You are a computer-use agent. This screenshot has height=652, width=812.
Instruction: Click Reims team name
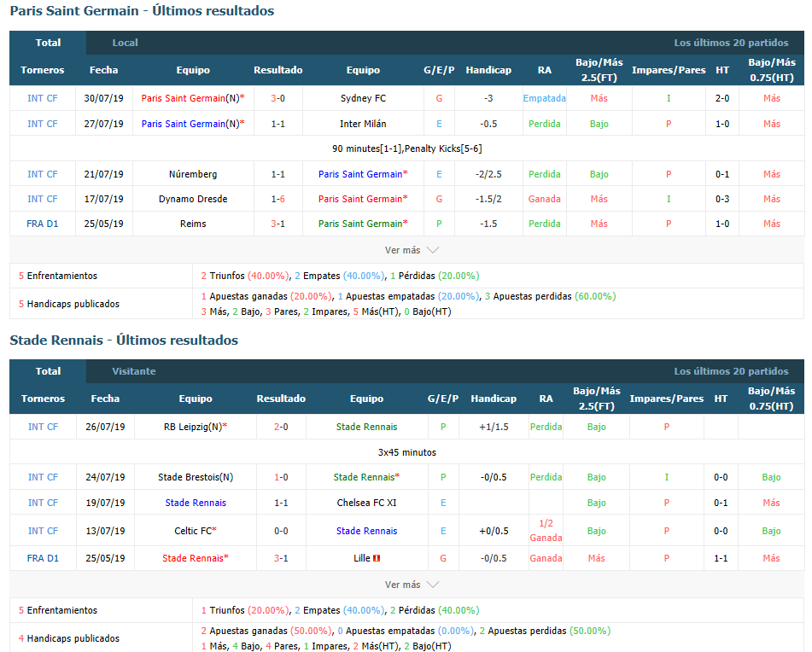193,224
